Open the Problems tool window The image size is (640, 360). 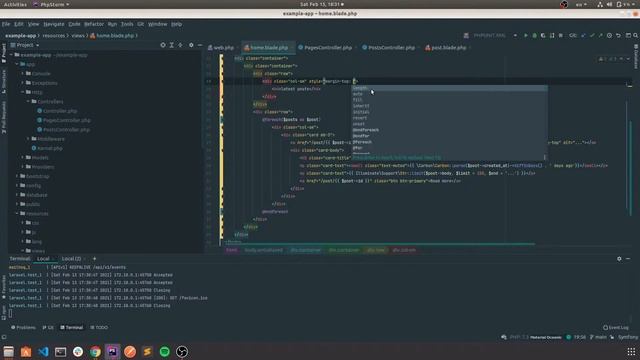pyautogui.click(x=23, y=327)
